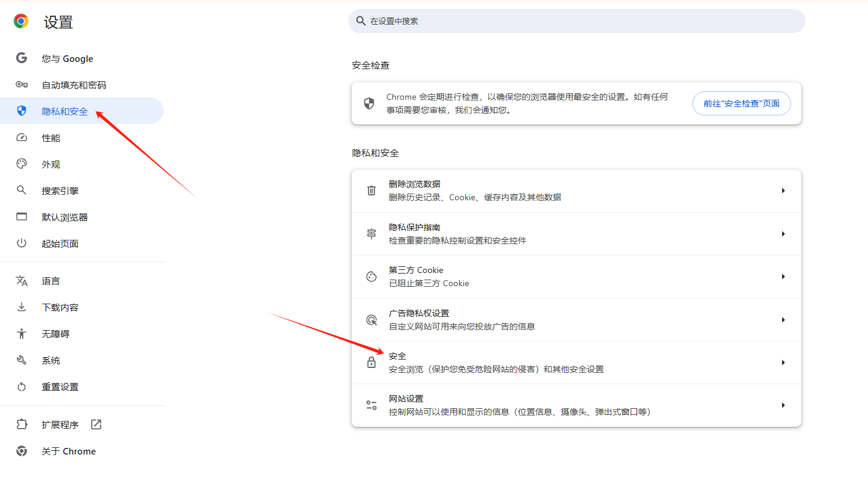Click the cookie icon for 第三方 Cookie
The image size is (868, 493).
(x=371, y=277)
